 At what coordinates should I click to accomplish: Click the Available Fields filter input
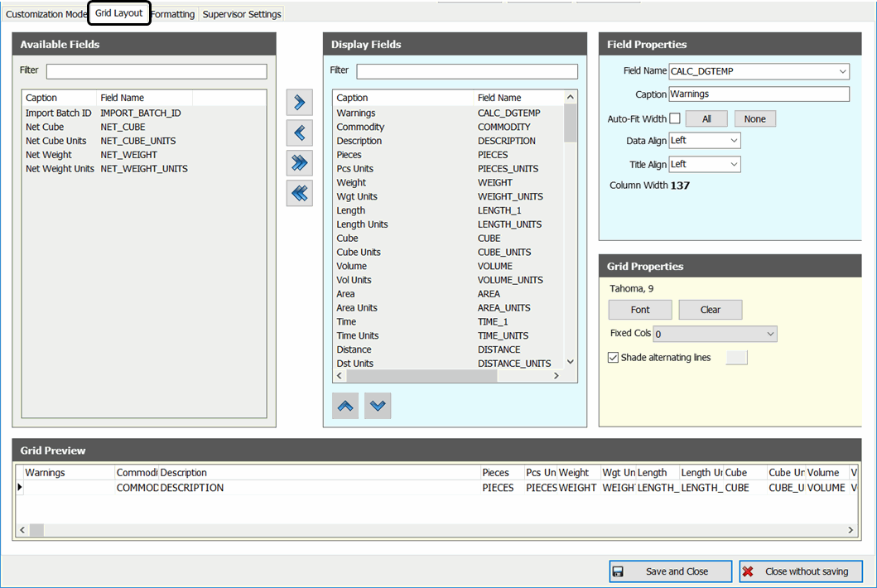pos(157,71)
